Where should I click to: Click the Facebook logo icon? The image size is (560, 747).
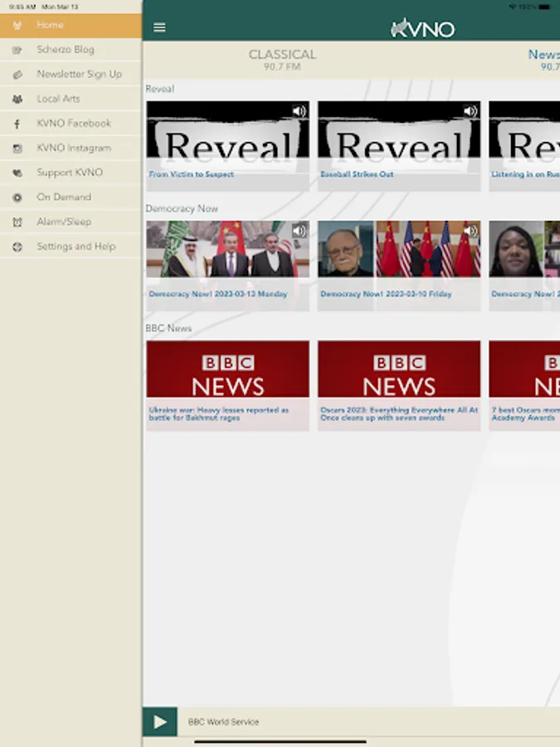click(x=17, y=124)
